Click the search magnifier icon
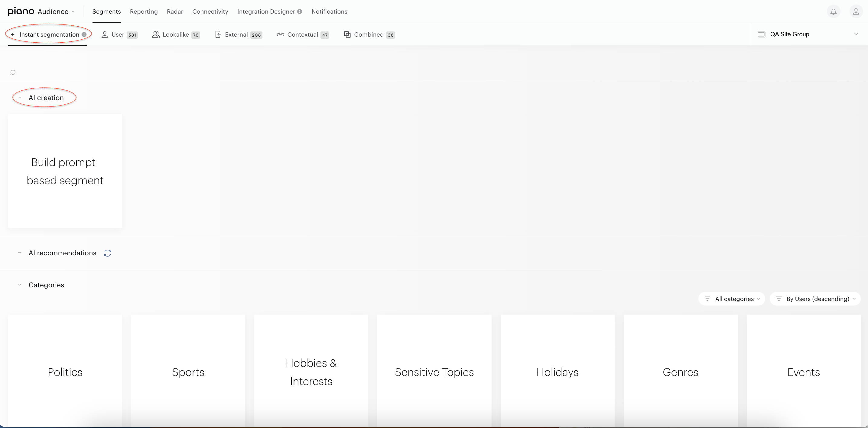This screenshot has width=868, height=428. 12,73
